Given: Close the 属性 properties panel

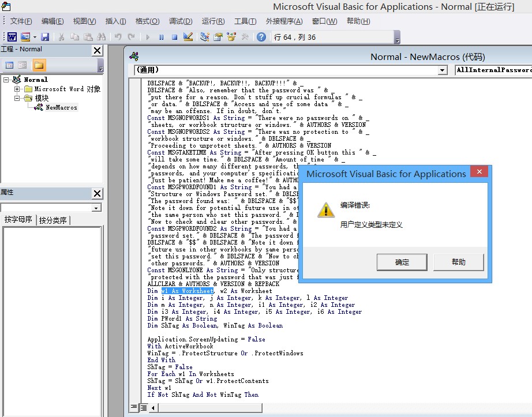Looking at the screenshot, I should click(x=97, y=193).
